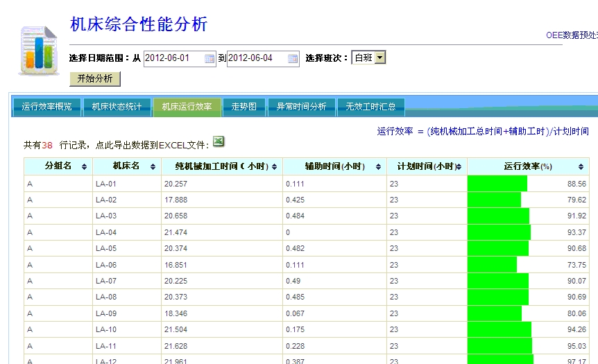Click the 机床综合性能分析 page title

139,24
